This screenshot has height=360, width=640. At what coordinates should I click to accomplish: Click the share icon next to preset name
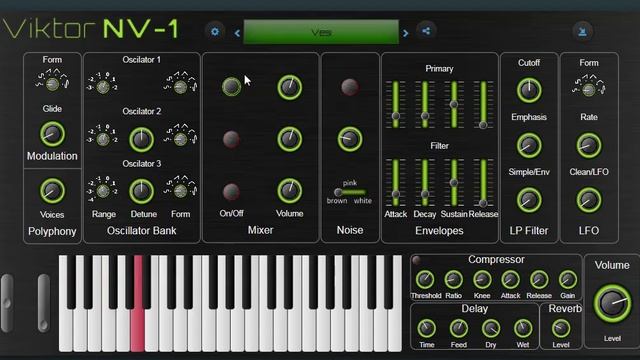(426, 31)
